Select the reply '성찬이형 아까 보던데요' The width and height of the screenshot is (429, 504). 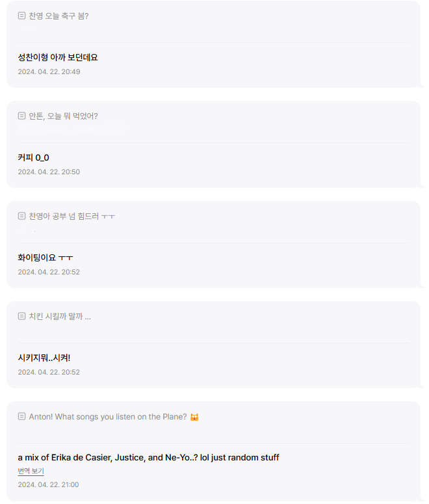(x=58, y=57)
